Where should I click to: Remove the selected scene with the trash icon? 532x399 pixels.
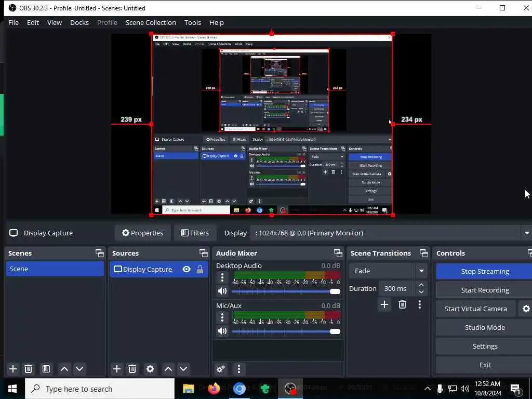pos(29,369)
